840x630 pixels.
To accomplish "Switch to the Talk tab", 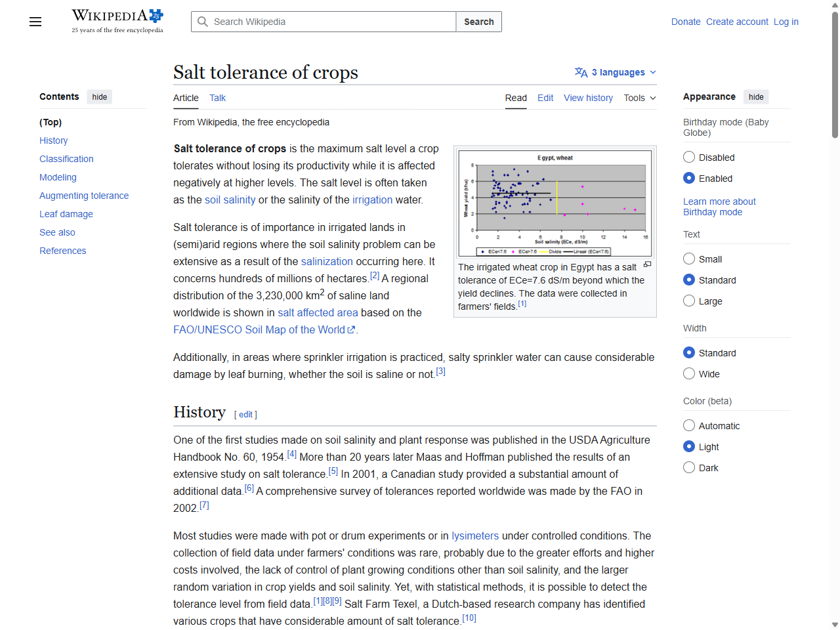I will (217, 98).
